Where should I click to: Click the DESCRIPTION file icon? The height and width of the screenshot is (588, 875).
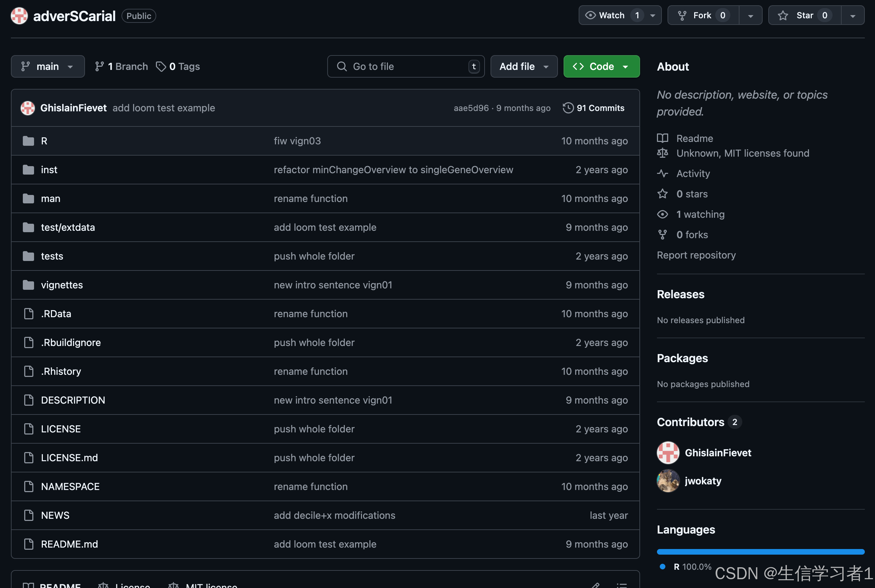[x=28, y=400]
